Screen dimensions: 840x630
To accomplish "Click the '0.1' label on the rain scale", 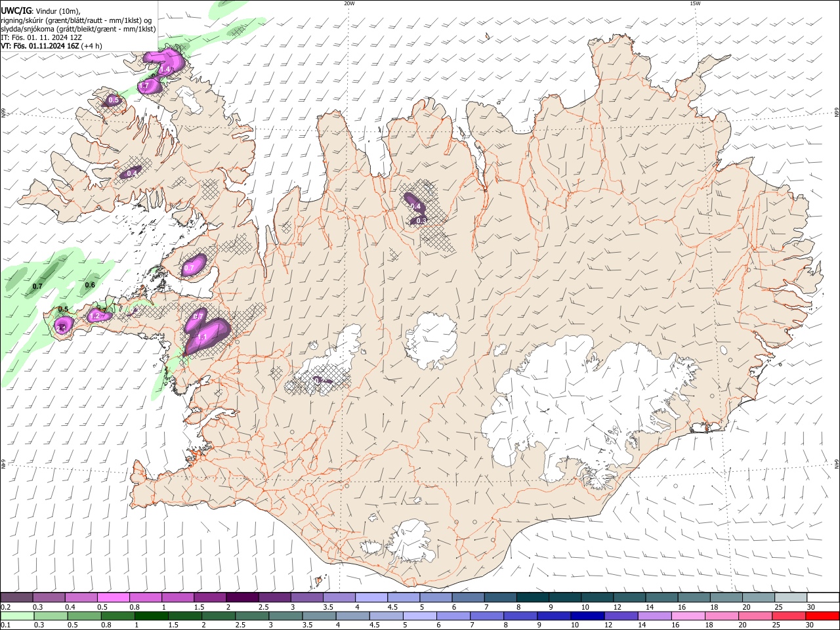I will pyautogui.click(x=5, y=625).
